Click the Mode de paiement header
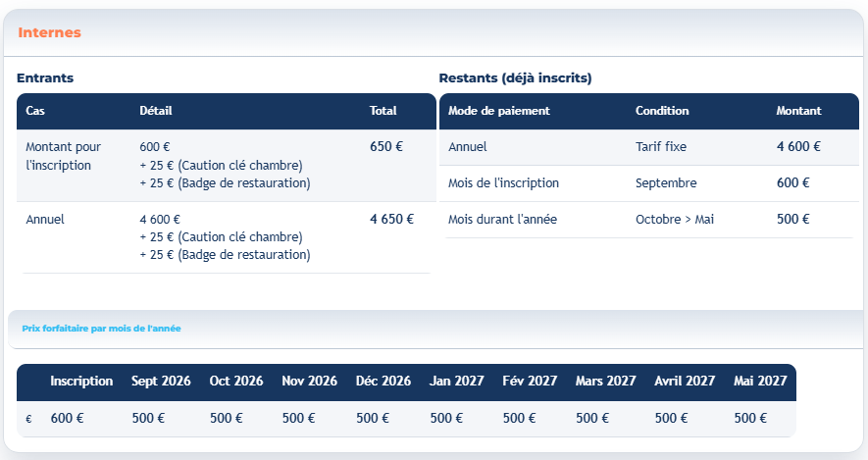 coord(499,111)
